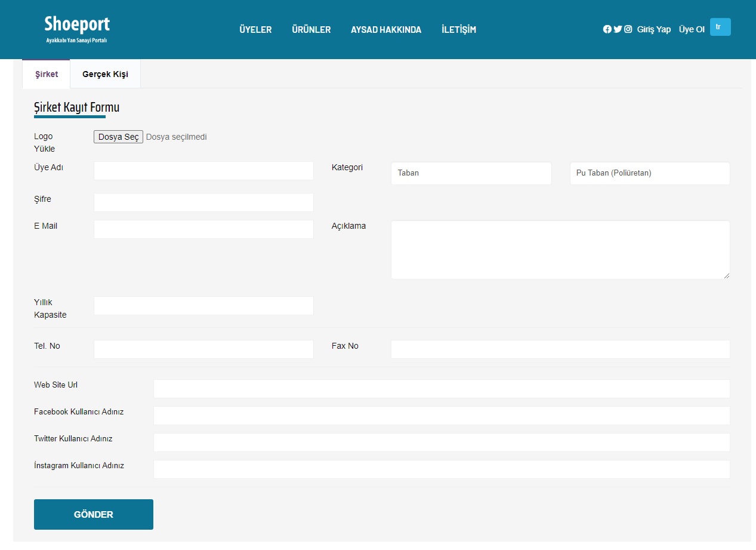Open the AYSAD HAKKINDA menu item

(x=386, y=30)
